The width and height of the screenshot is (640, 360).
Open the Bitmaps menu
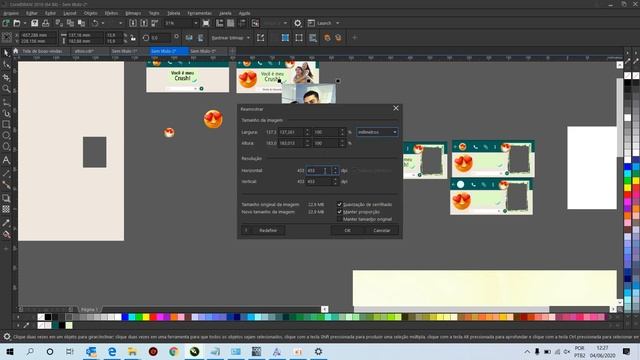coord(133,13)
